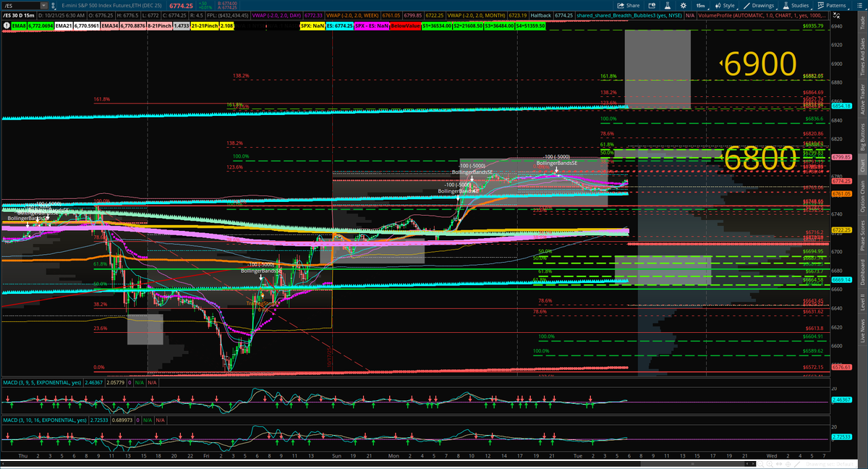
Task: Click the 2.46367 MACD axis value
Action: [x=841, y=400]
